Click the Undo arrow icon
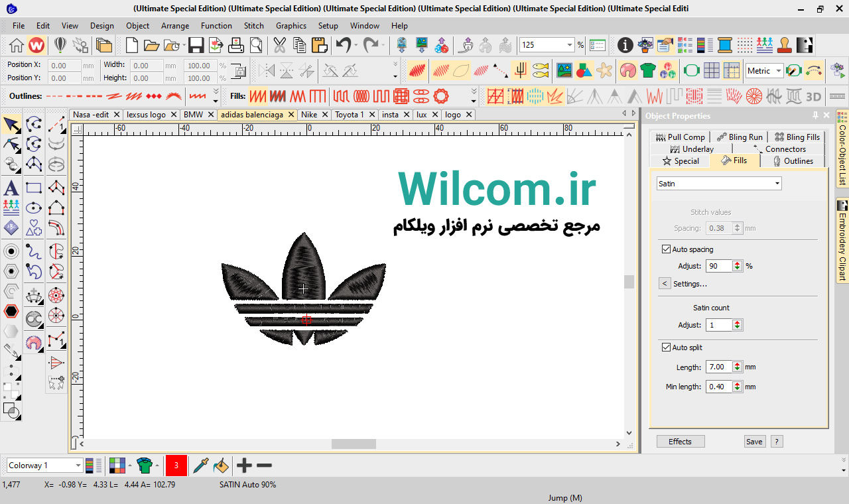The image size is (849, 504). coord(343,45)
